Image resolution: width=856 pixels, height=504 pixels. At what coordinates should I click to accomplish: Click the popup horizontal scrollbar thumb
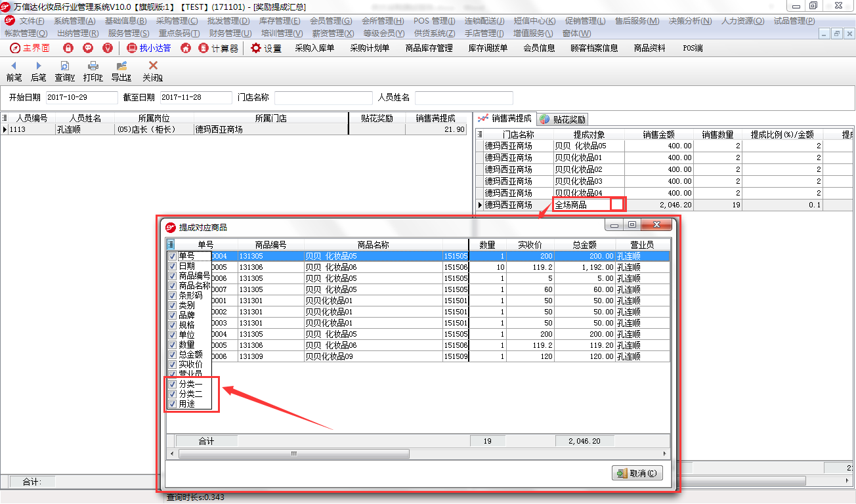(293, 453)
